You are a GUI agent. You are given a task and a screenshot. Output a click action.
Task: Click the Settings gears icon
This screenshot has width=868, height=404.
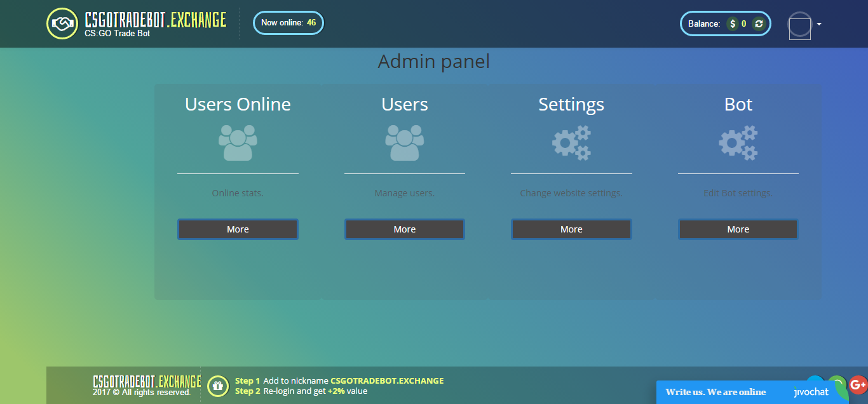[571, 142]
